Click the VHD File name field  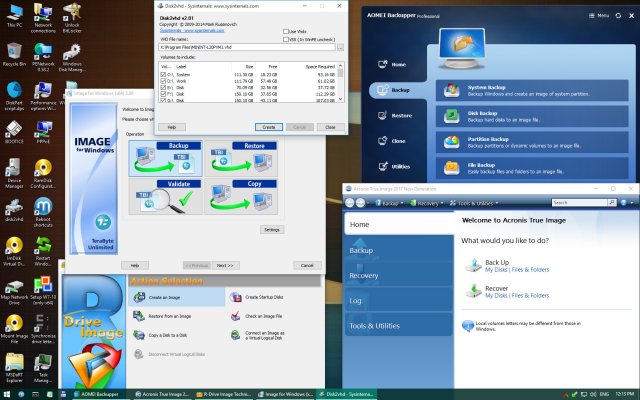[x=247, y=47]
